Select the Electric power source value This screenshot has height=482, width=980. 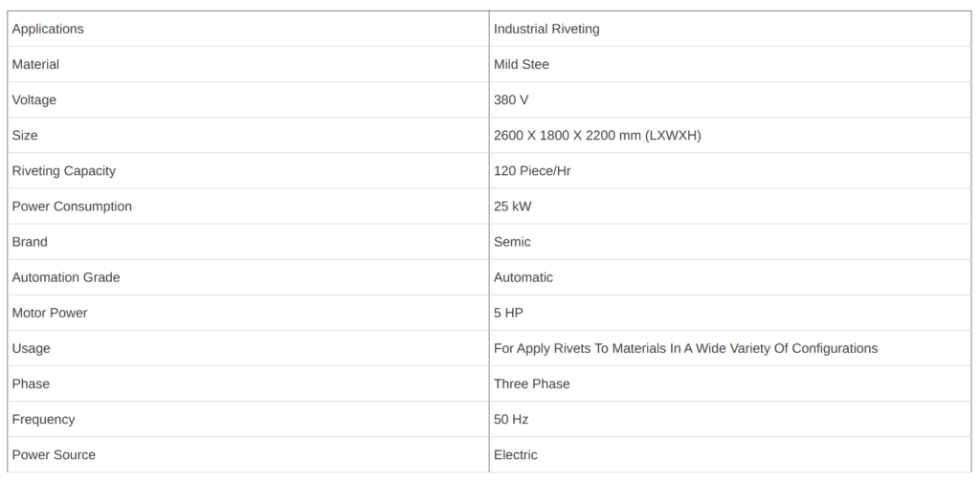[516, 454]
